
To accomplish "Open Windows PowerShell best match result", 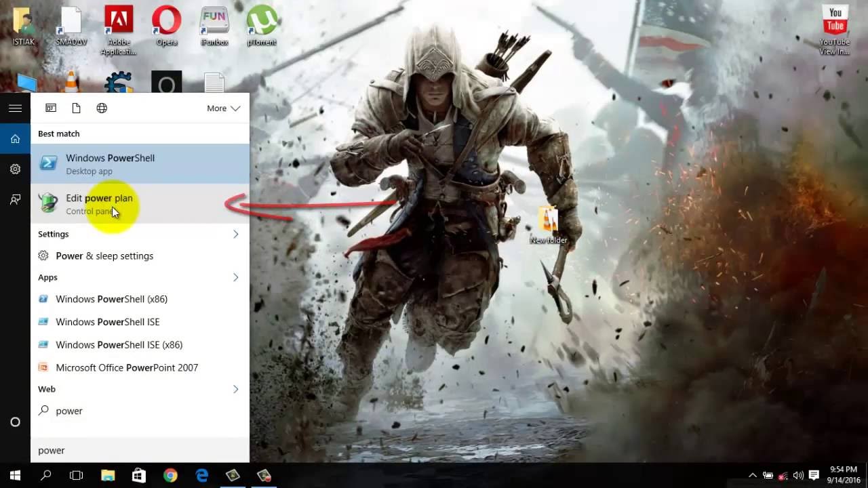I will tap(140, 164).
